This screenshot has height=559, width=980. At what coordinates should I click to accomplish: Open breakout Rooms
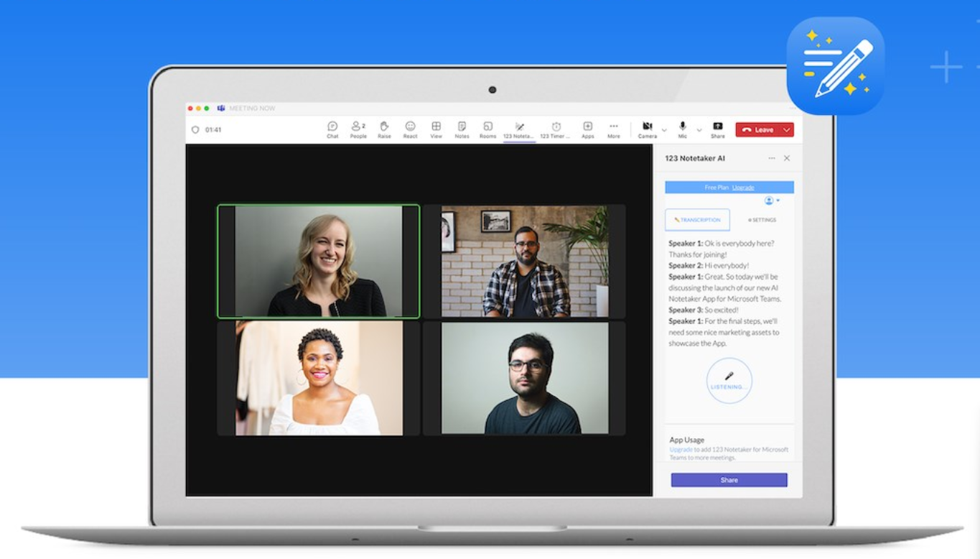pyautogui.click(x=487, y=129)
